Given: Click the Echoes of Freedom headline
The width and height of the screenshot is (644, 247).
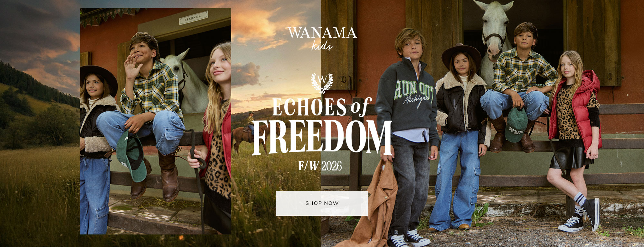Looking at the screenshot, I should click(322, 126).
